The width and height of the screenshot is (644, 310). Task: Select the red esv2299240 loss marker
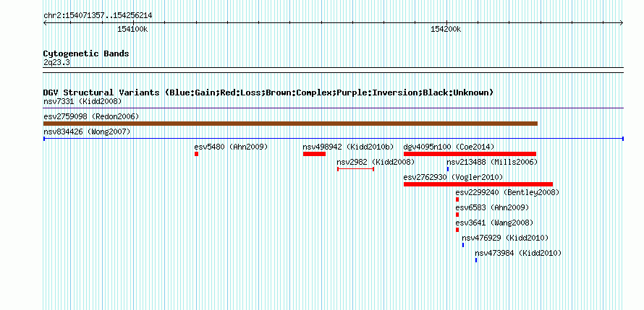pyautogui.click(x=457, y=199)
